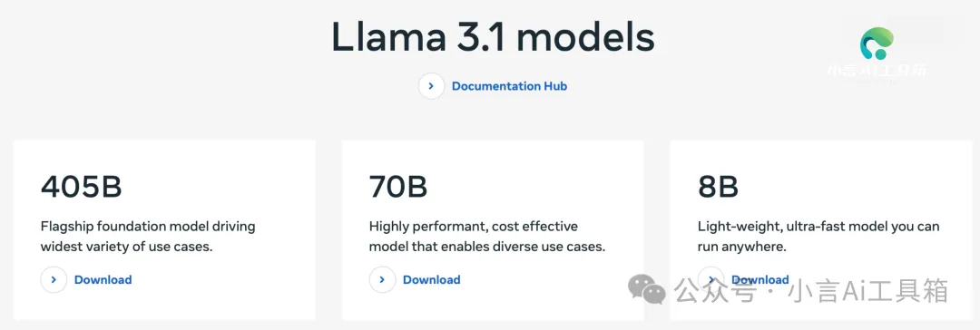Click the Flagship foundation model description
Screen dimensions: 980x330
click(x=148, y=237)
